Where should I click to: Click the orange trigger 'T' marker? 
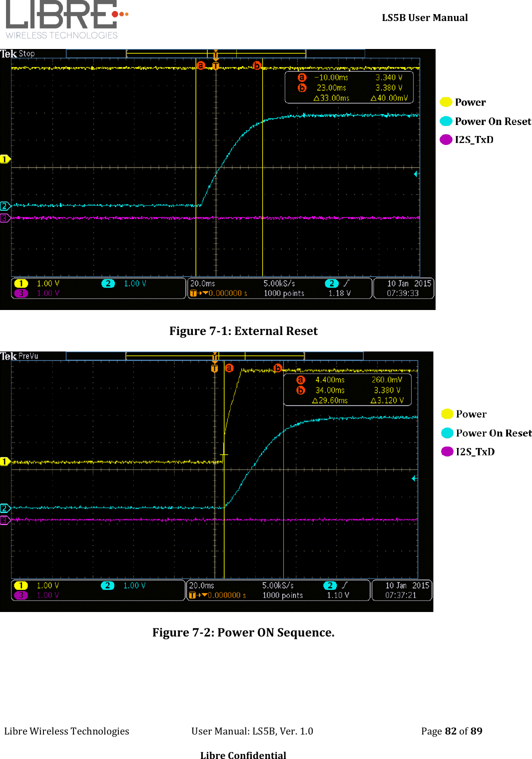point(215,65)
